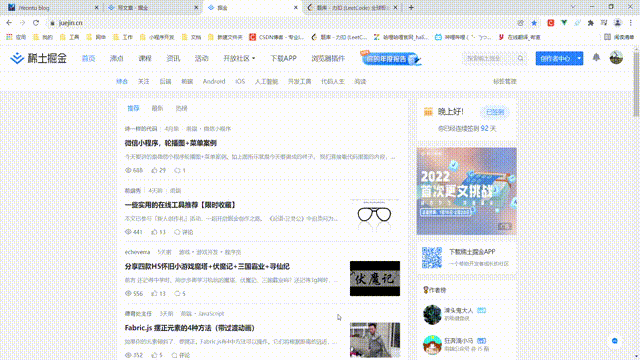Click the 稀土掘金 logo

click(x=38, y=58)
